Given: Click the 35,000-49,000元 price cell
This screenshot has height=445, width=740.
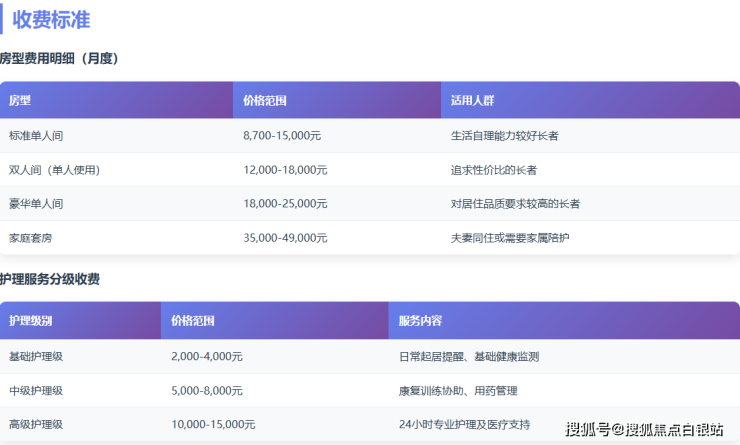Looking at the screenshot, I should (285, 238).
